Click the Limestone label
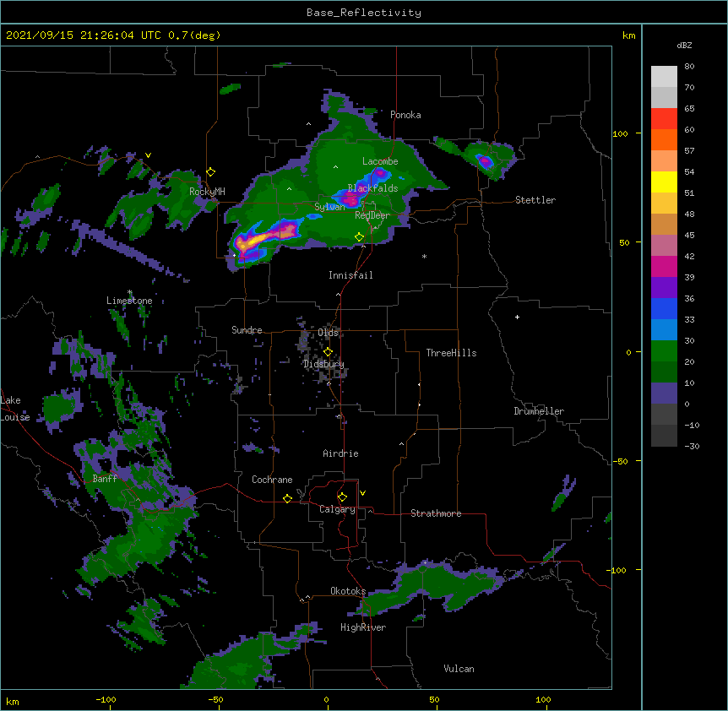Image resolution: width=728 pixels, height=711 pixels. click(x=129, y=301)
